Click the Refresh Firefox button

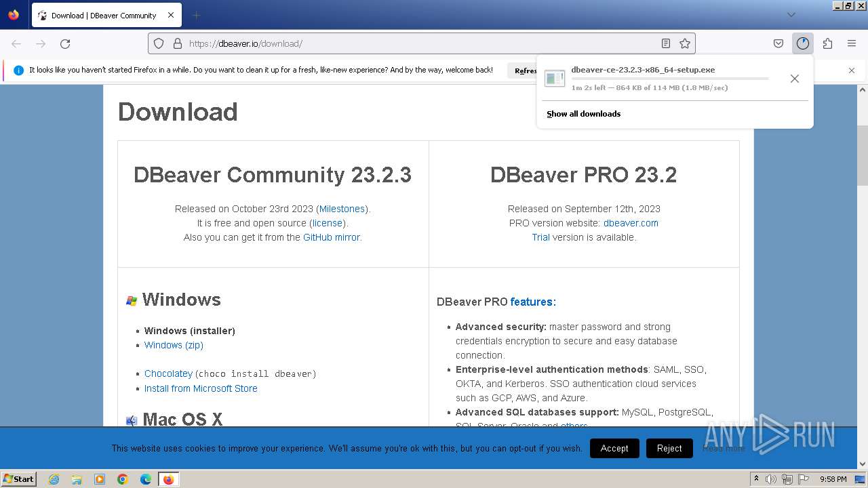point(524,70)
